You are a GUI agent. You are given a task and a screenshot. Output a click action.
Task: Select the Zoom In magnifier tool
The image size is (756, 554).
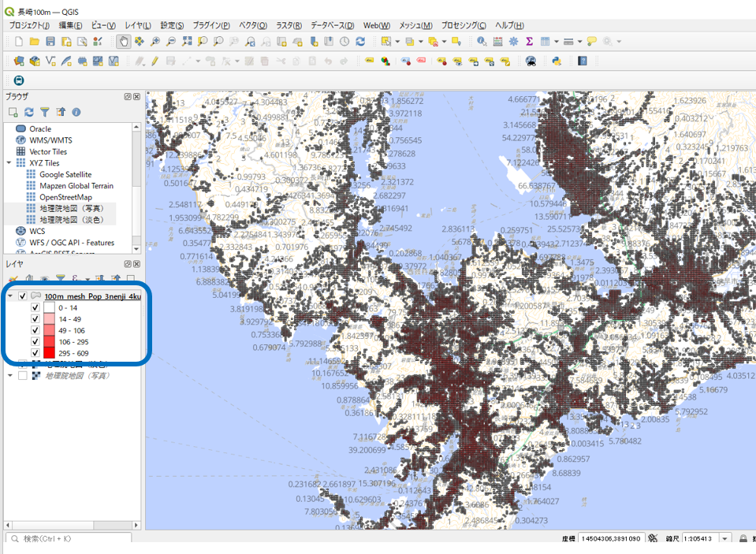(155, 42)
